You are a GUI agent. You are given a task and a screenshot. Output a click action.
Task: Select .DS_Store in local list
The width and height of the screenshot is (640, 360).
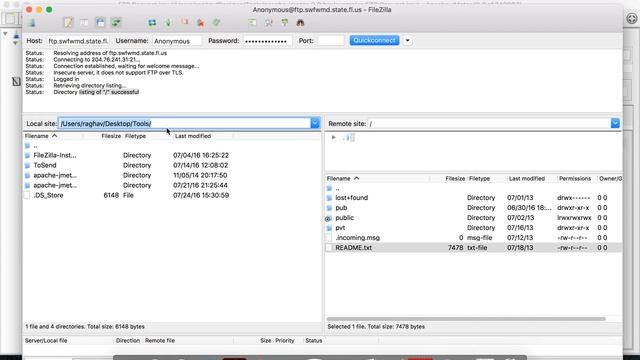pyautogui.click(x=48, y=196)
